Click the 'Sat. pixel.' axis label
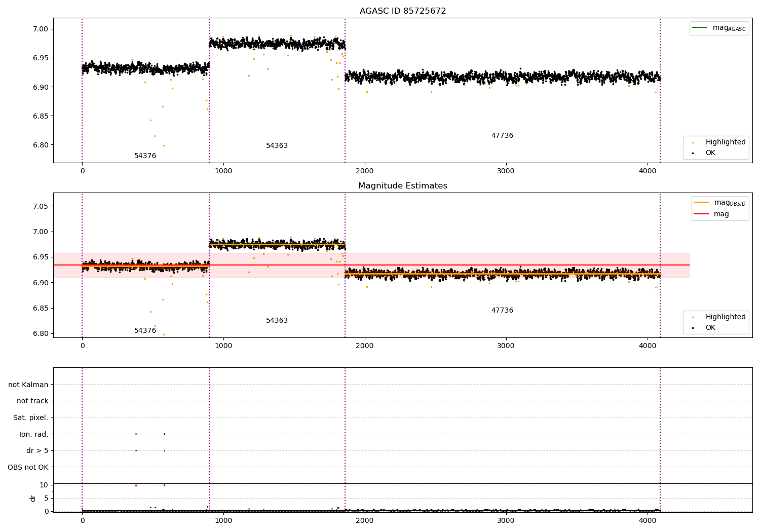Image resolution: width=760 pixels, height=532 pixels. [31, 418]
